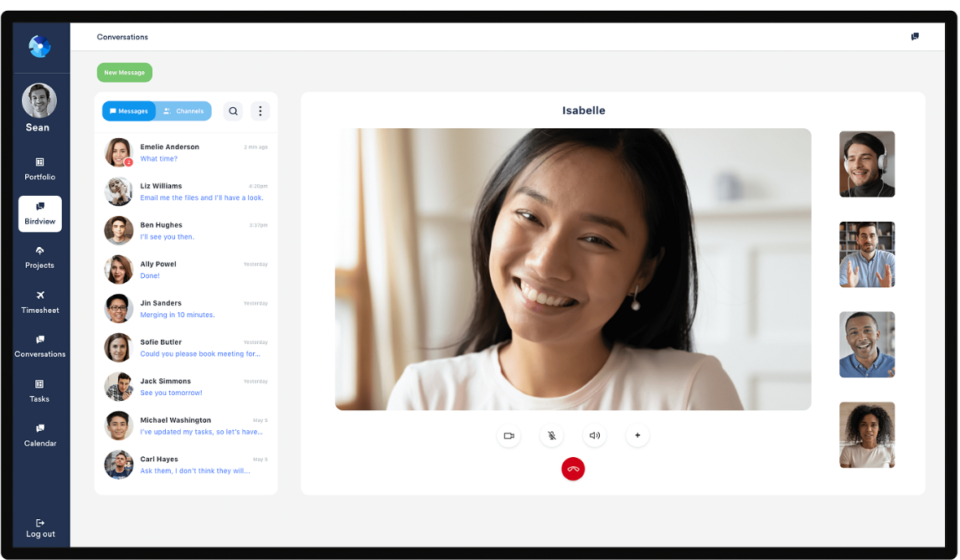Open Timesheet from the sidebar
This screenshot has height=560, width=960.
[39, 301]
